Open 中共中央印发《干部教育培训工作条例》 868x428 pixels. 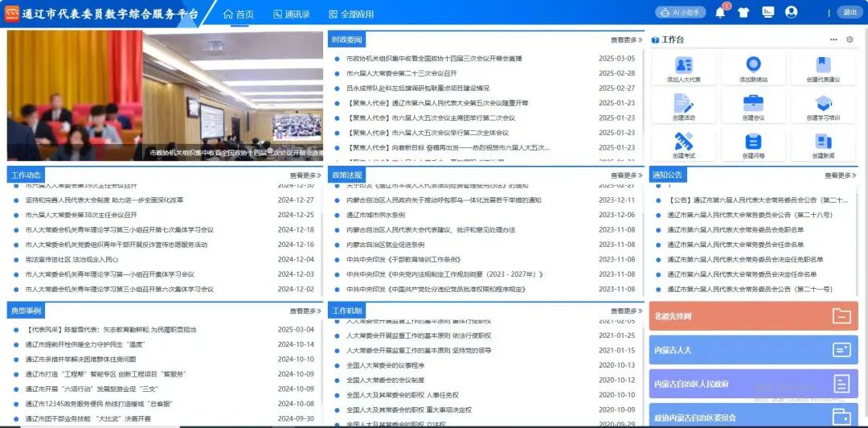click(403, 260)
